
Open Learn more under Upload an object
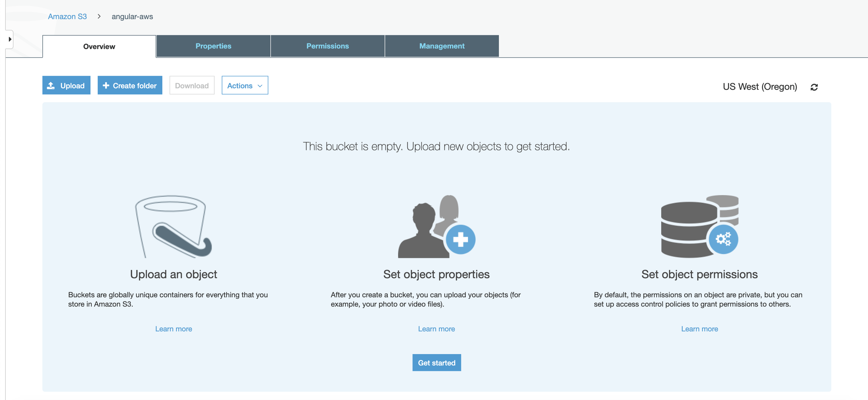[x=173, y=329]
